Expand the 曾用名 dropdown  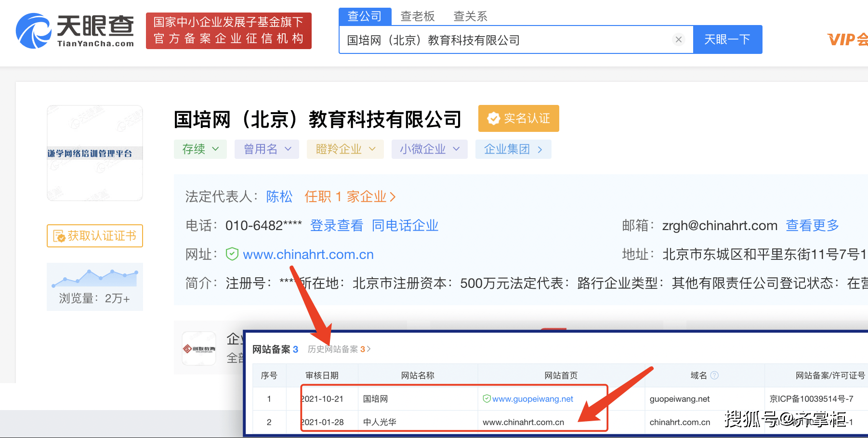(x=267, y=149)
